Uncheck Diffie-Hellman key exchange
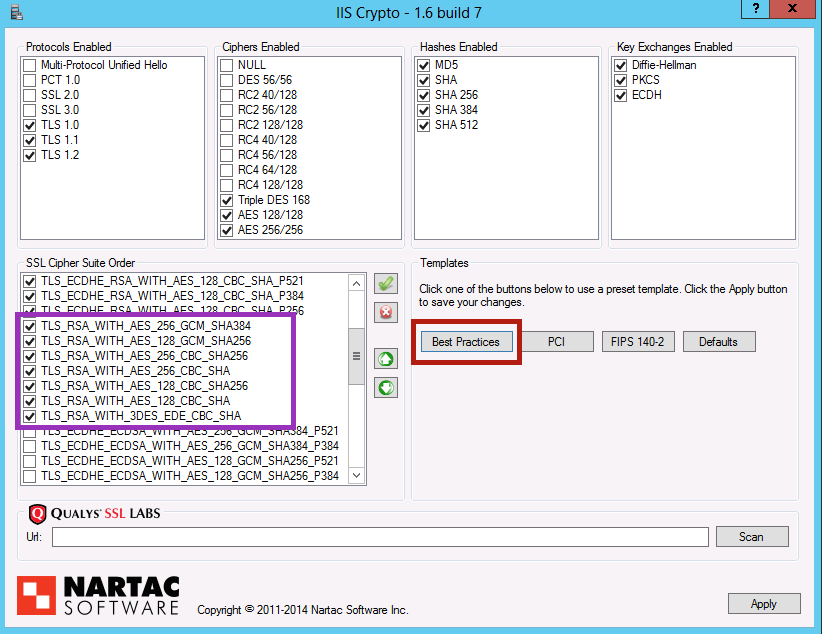 tap(621, 65)
